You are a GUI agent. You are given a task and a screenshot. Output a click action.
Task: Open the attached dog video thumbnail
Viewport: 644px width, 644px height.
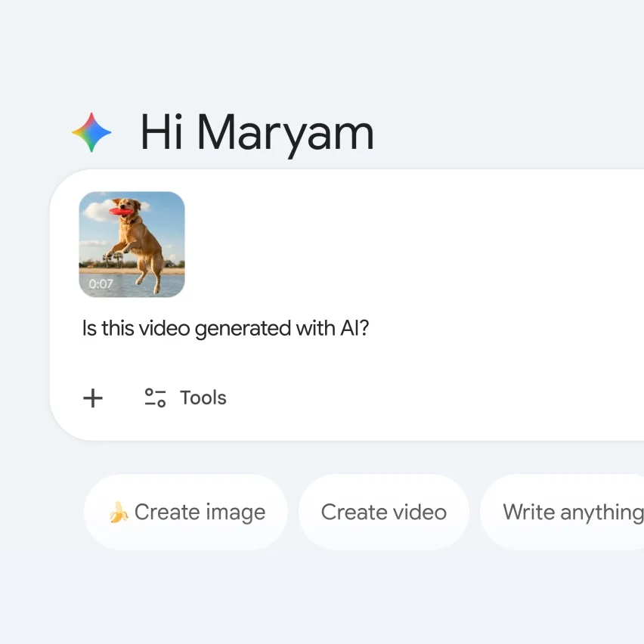[x=132, y=243]
